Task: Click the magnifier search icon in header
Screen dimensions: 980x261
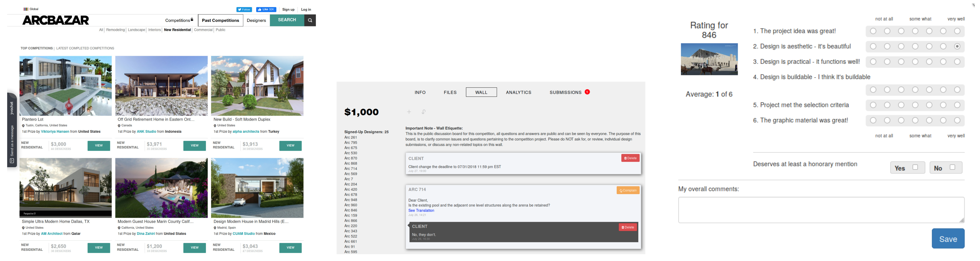Action: click(310, 20)
